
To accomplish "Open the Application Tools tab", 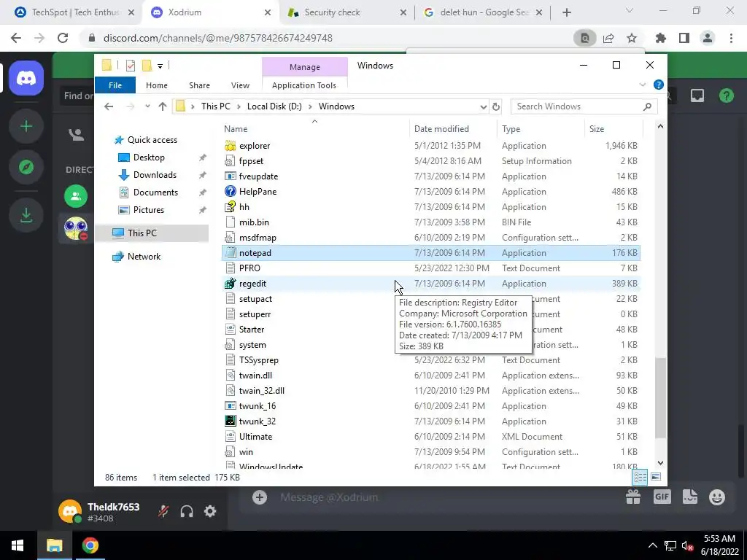I will click(304, 85).
